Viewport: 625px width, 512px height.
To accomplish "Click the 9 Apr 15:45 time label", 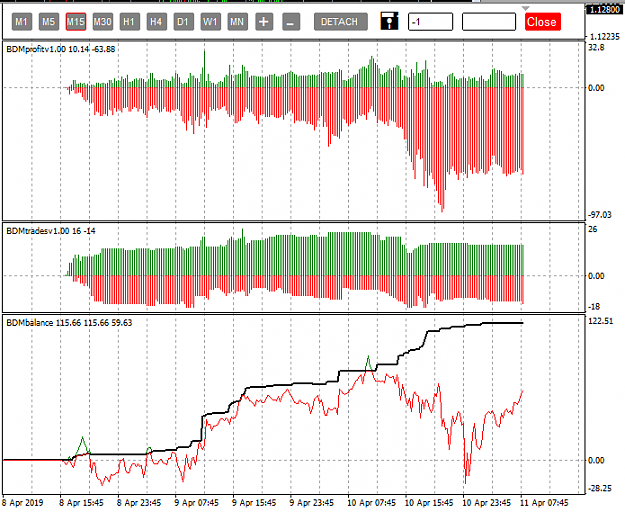I will tap(254, 502).
